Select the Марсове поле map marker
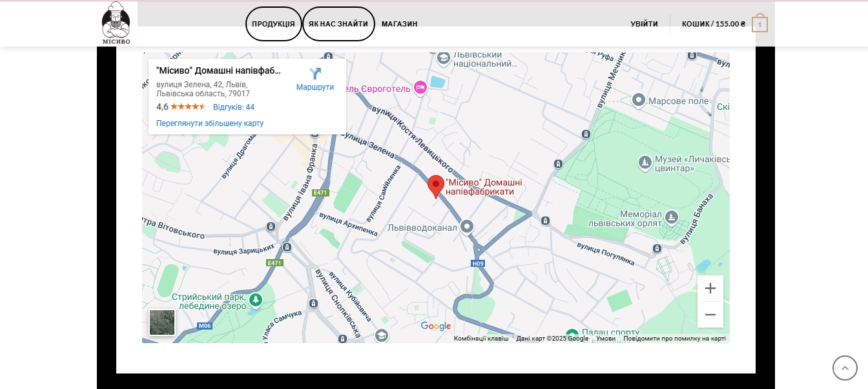This screenshot has width=868, height=389. tap(639, 100)
